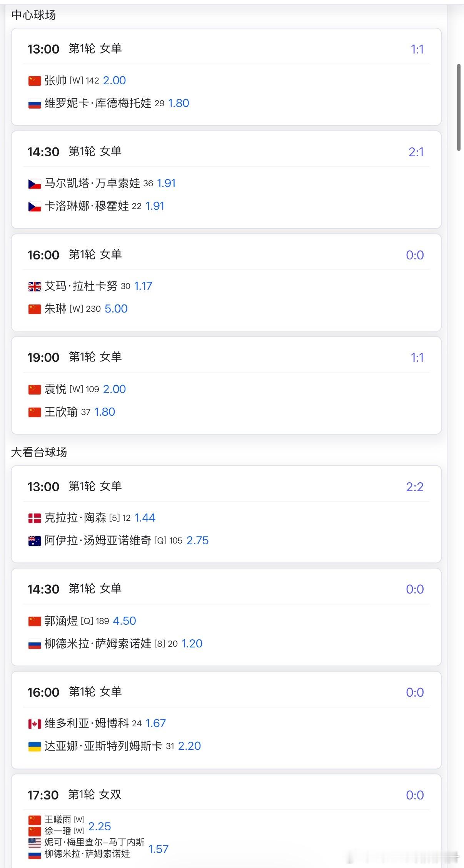The image size is (464, 868).
Task: Click the Australian flag beside 阿伊拉·汤姆亚诺维奇
Action: pos(35,541)
